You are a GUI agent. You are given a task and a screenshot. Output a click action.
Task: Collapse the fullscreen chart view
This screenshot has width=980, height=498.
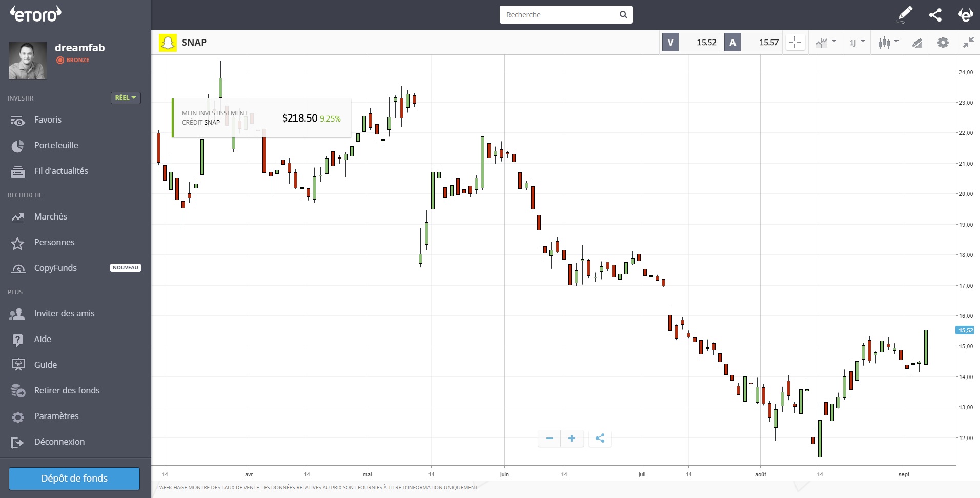[968, 43]
